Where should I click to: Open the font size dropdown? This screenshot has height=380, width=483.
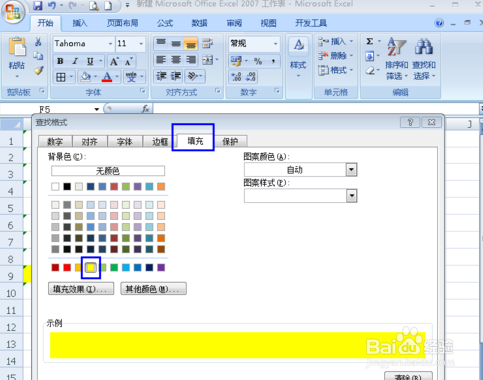tap(141, 44)
